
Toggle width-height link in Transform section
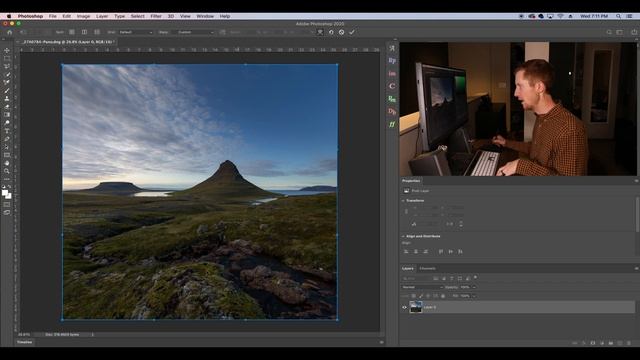pos(406,211)
